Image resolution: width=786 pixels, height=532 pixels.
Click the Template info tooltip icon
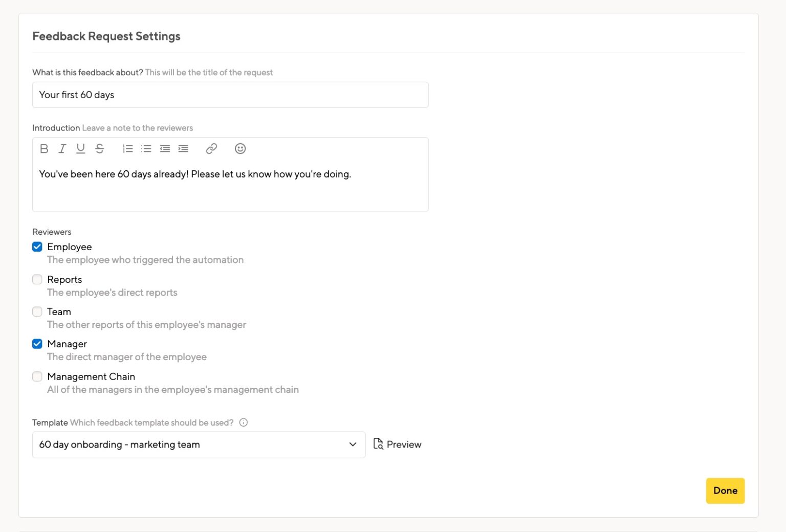tap(244, 423)
